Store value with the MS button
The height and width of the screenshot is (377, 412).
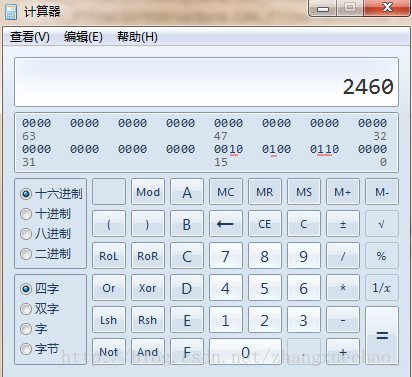pyautogui.click(x=304, y=192)
